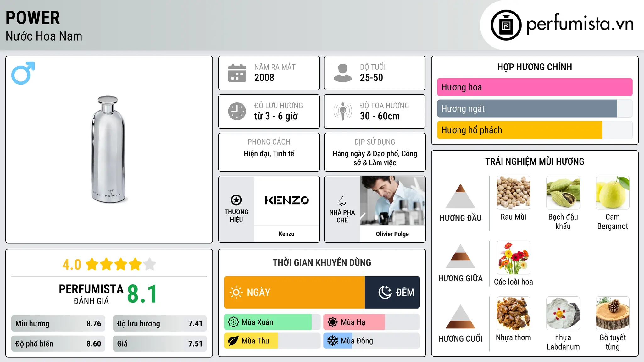Click the calendar icon beside Năm ra mắt
This screenshot has height=362, width=644.
[237, 73]
